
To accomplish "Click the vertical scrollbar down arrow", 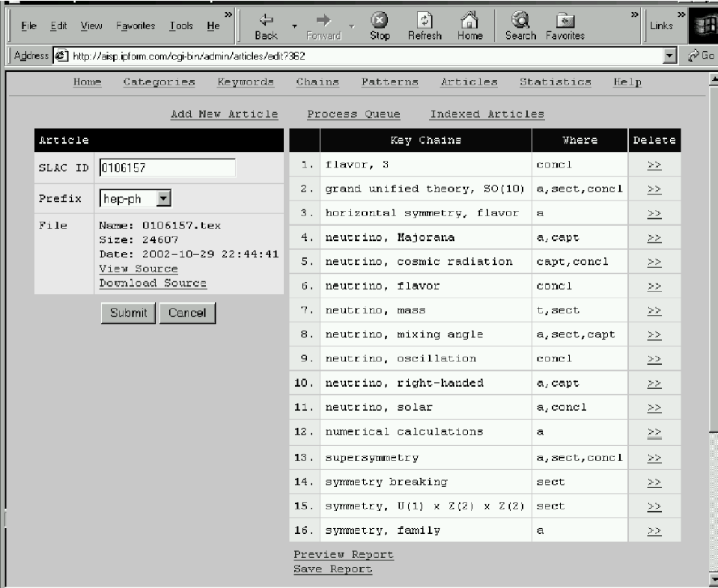I will point(712,580).
